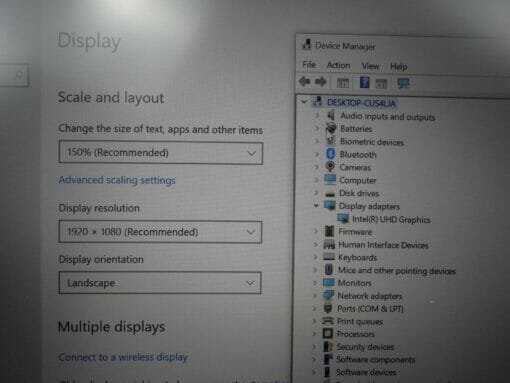510x383 pixels.
Task: Click the Back arrow in Device Manager toolbar
Action: click(305, 81)
